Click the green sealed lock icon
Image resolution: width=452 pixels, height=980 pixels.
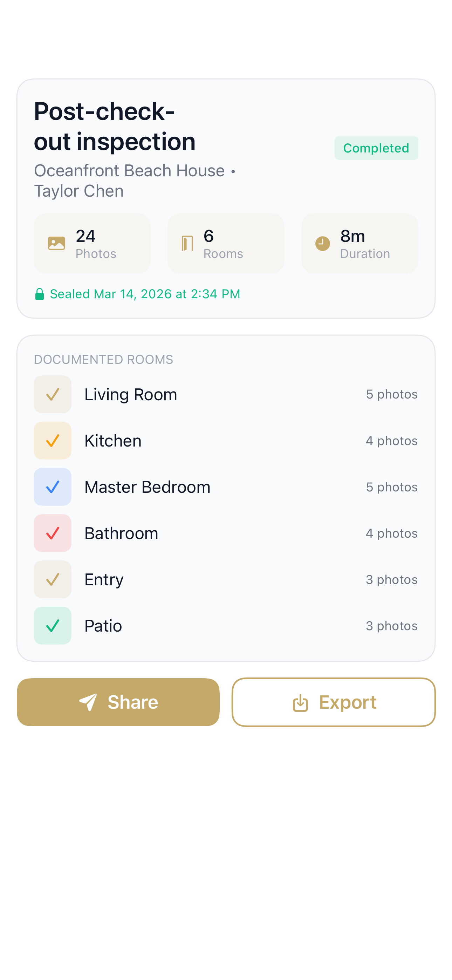point(40,294)
